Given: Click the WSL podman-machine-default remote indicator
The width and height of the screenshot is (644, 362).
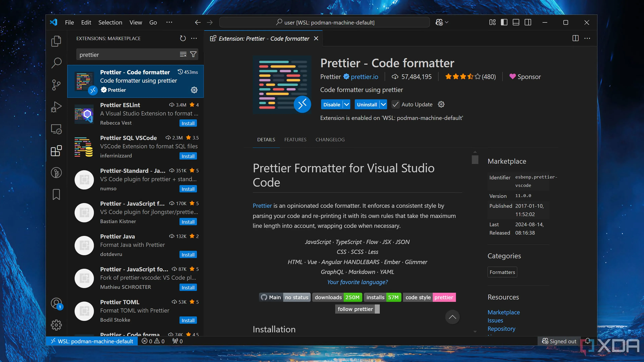Looking at the screenshot, I should (x=92, y=341).
